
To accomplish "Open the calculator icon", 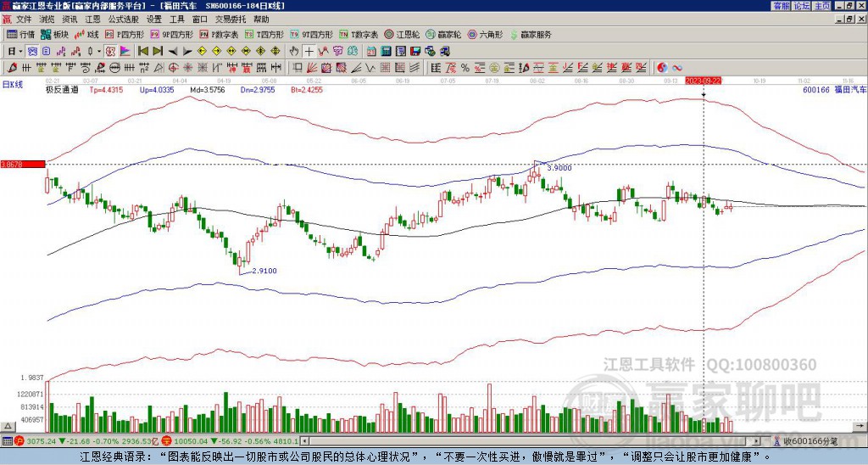I will pyautogui.click(x=387, y=52).
